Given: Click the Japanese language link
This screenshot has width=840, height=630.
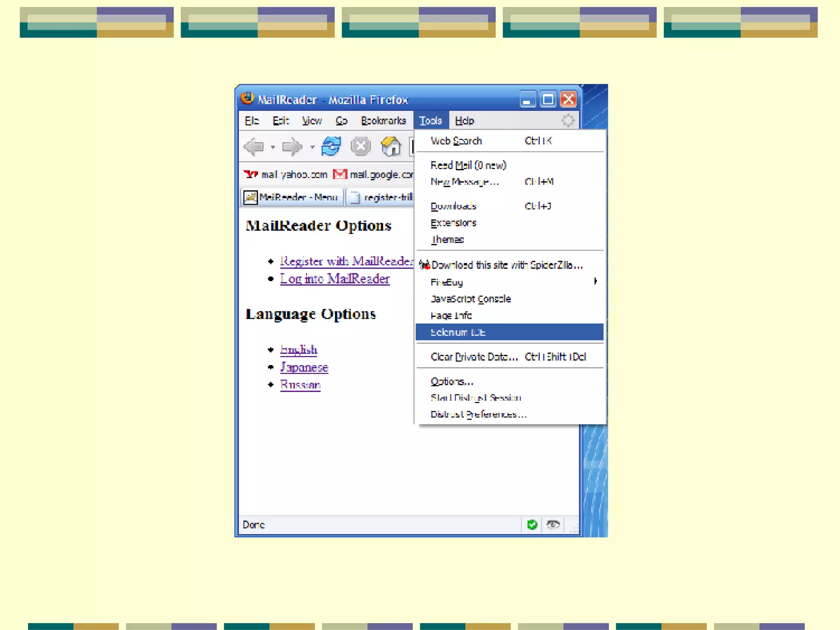Looking at the screenshot, I should click(x=304, y=367).
